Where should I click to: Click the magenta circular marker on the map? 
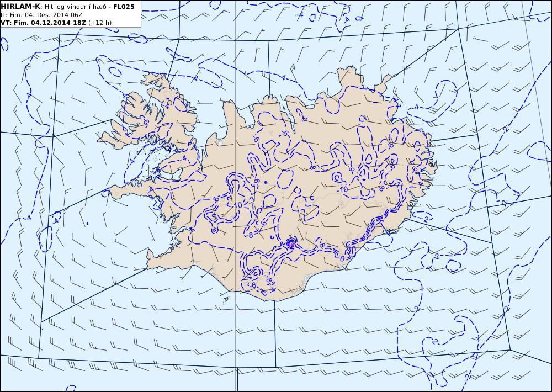point(291,243)
